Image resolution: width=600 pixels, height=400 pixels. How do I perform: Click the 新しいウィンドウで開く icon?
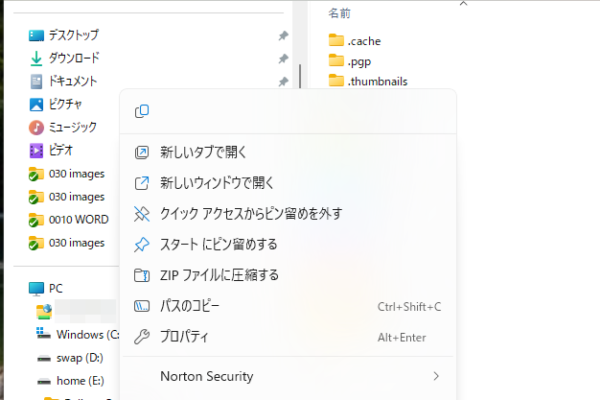coord(142,183)
